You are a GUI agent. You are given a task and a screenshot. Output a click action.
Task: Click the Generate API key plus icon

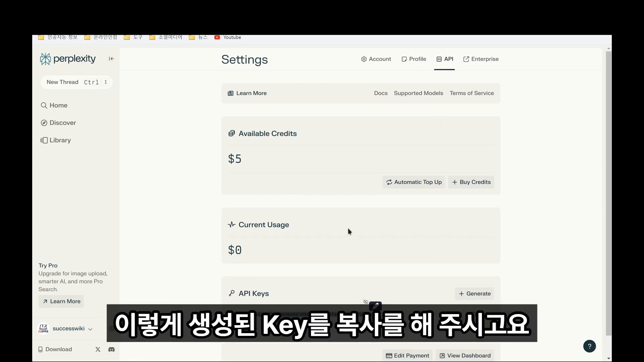462,294
